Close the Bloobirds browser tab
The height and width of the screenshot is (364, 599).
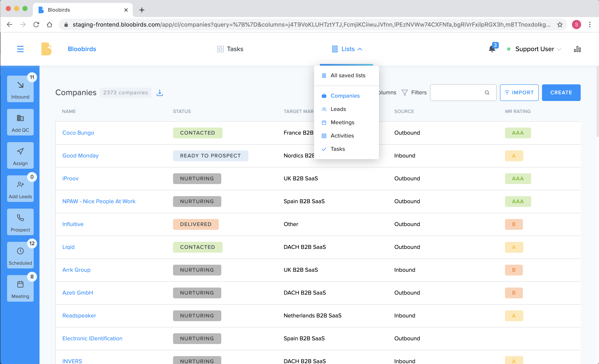pyautogui.click(x=126, y=10)
